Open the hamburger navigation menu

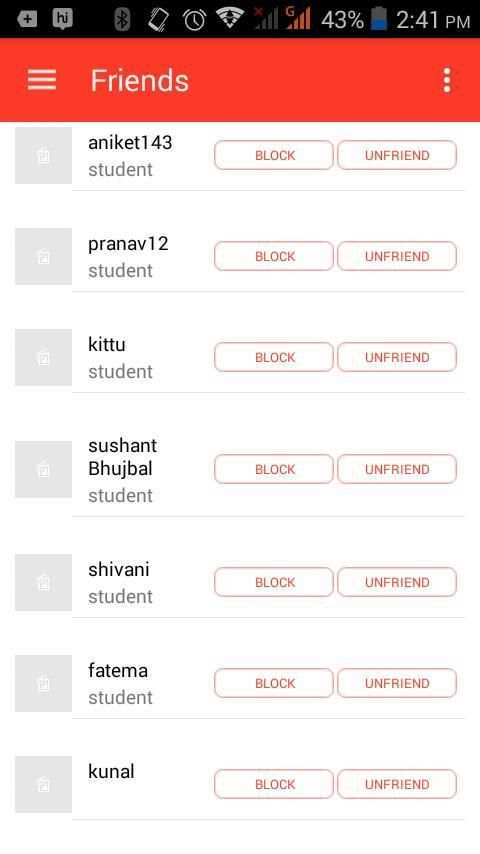42,80
